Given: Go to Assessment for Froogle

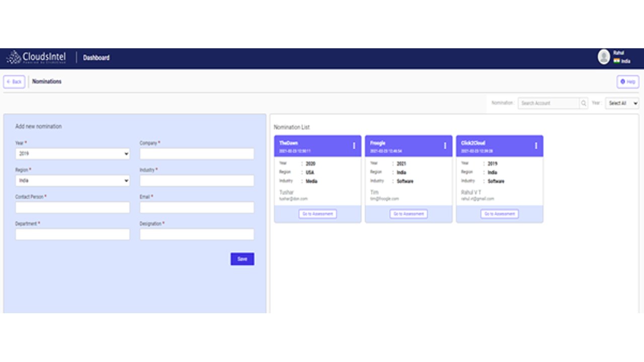Looking at the screenshot, I should point(409,214).
